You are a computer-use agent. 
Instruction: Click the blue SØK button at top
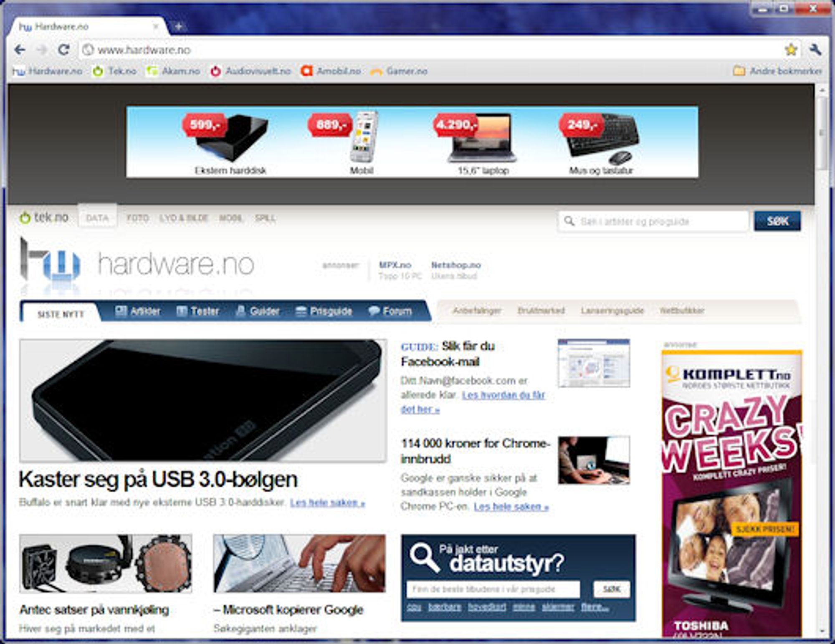pos(777,221)
